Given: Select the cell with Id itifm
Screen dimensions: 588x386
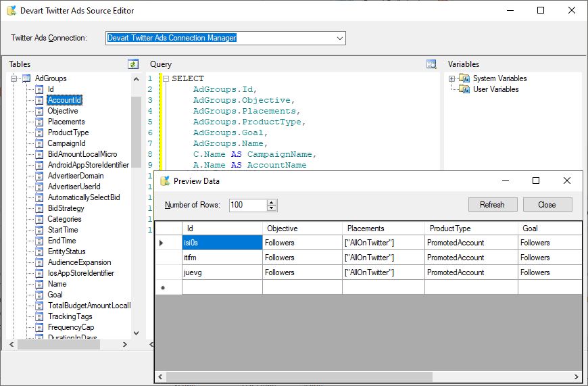Looking at the screenshot, I should click(x=222, y=258).
